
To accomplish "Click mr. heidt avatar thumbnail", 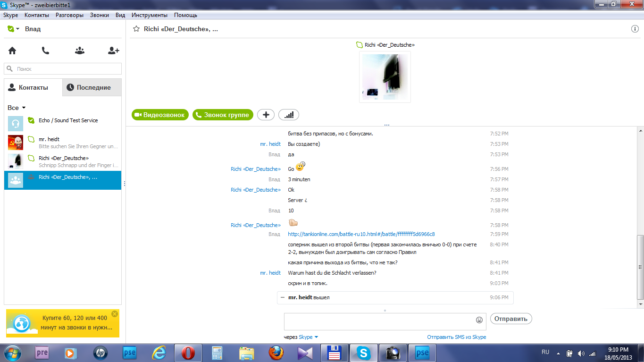I will [16, 143].
